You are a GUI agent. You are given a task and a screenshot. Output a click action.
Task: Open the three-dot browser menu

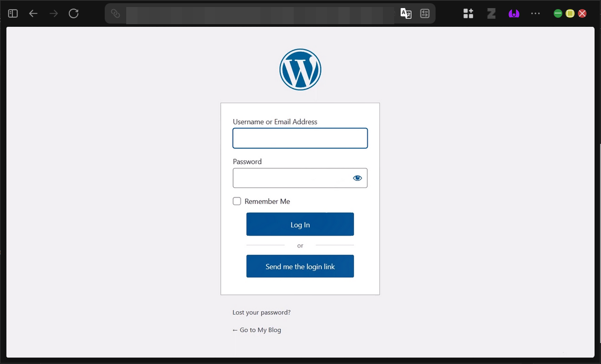point(535,13)
